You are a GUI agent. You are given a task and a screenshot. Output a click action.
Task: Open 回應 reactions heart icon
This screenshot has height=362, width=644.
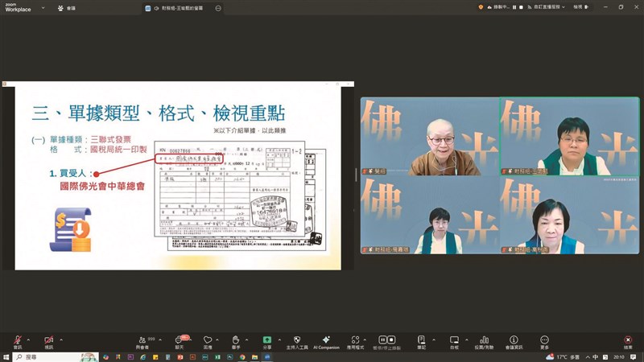click(208, 340)
